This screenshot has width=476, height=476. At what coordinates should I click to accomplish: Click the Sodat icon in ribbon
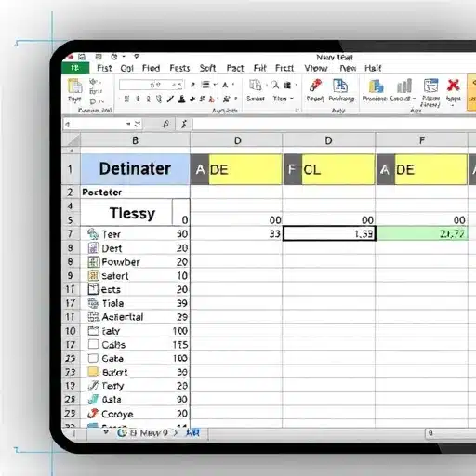[x=256, y=86]
